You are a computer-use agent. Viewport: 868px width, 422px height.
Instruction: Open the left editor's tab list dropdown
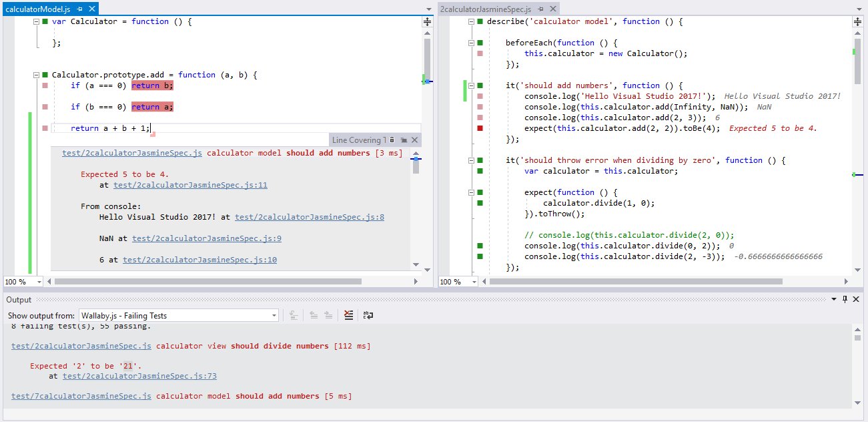coord(428,9)
